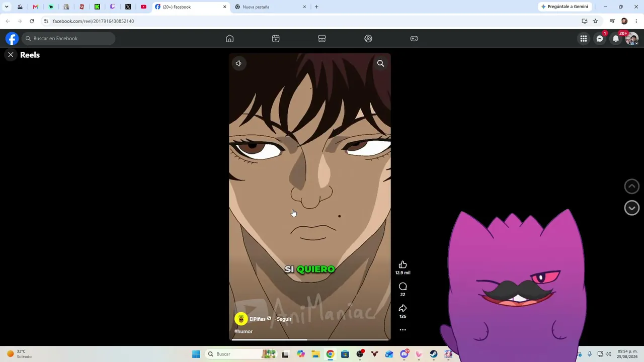Open Microsoft Store from the taskbar
644x362 pixels.
tap(345, 354)
